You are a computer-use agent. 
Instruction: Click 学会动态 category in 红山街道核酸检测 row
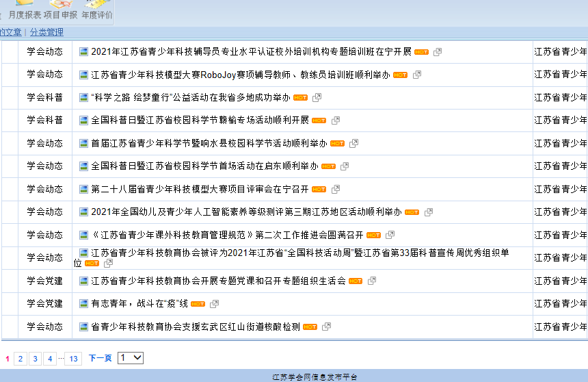[44, 327]
